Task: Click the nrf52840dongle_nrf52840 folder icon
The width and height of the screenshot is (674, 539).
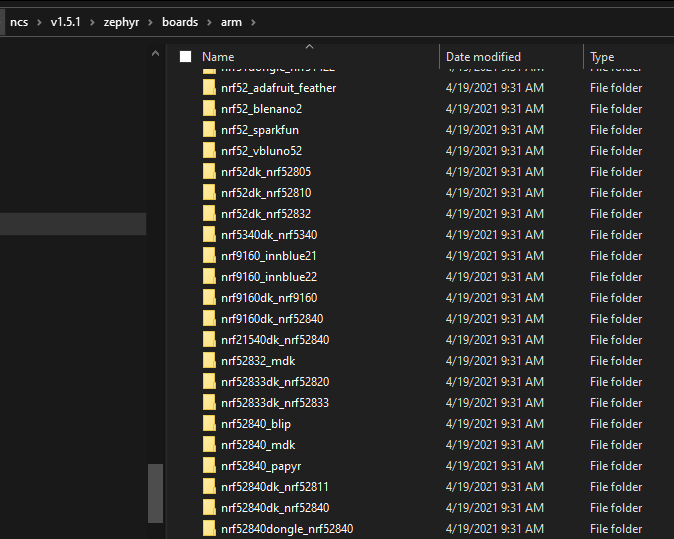Action: pyautogui.click(x=209, y=529)
